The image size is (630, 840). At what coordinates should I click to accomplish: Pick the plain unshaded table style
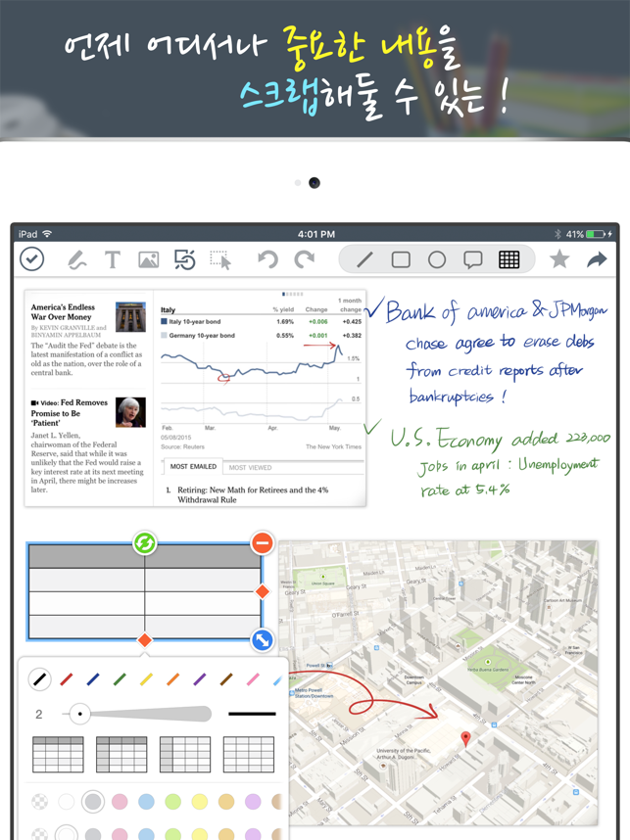click(x=248, y=754)
